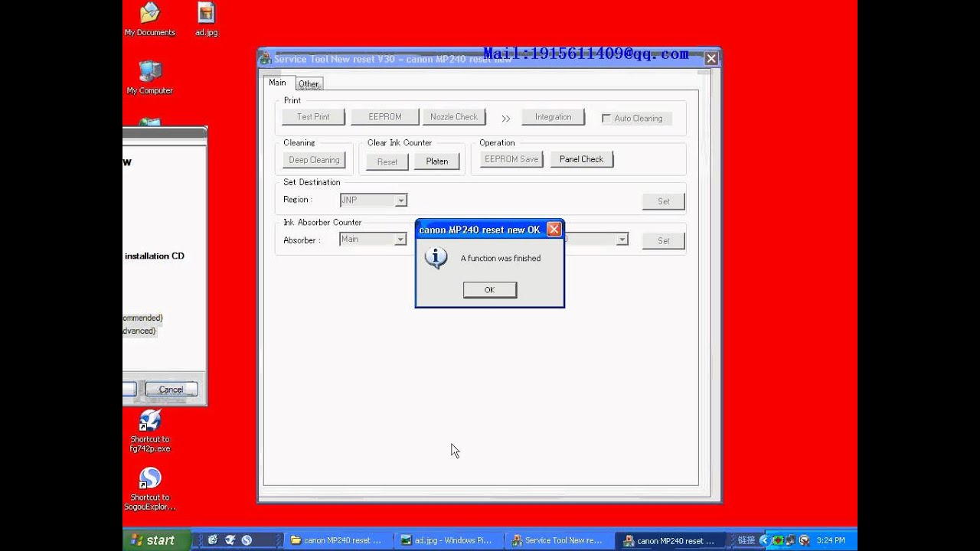Click the Panel Check button
This screenshot has width=980, height=551.
[582, 159]
